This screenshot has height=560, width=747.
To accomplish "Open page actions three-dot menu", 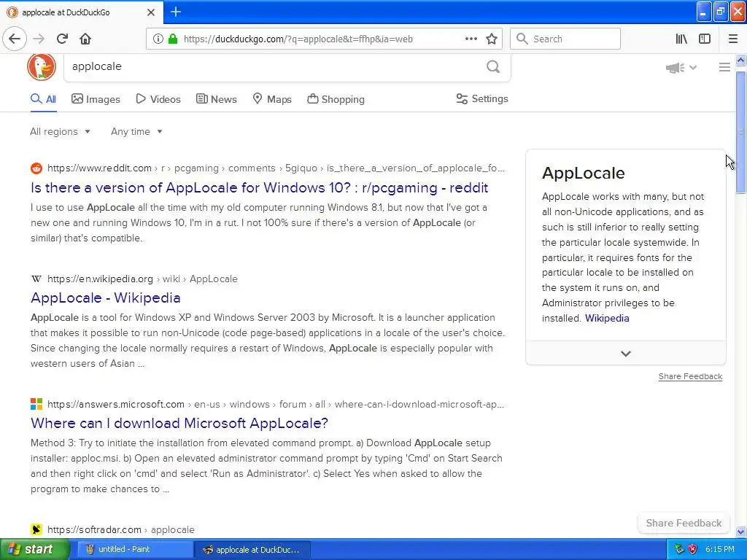I will coord(471,39).
